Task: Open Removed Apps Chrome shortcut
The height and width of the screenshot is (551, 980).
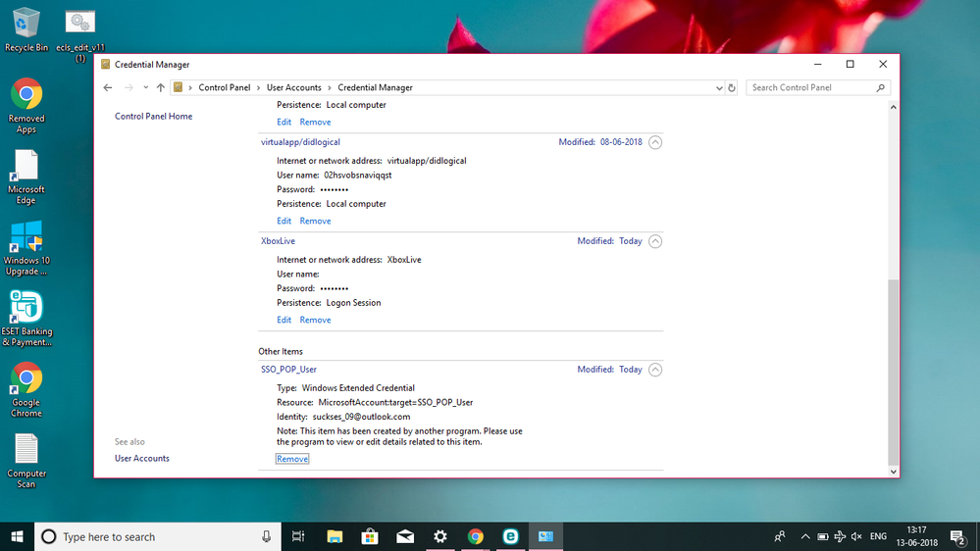Action: point(26,106)
